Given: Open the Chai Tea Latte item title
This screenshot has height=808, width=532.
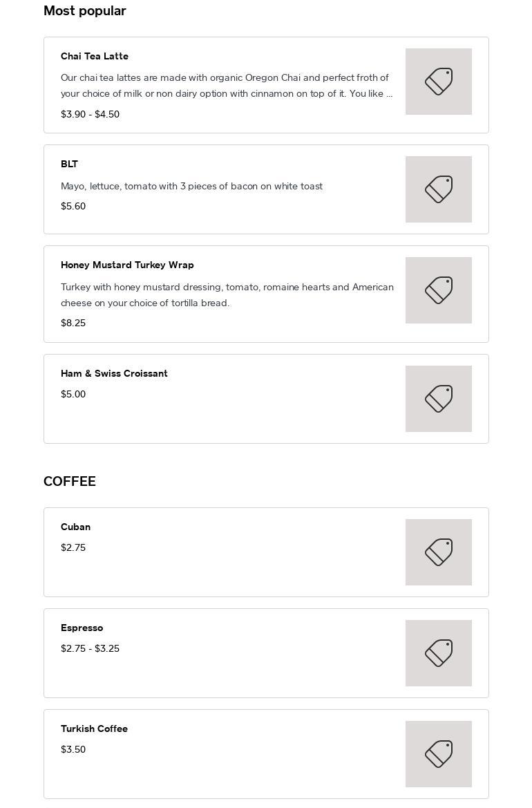Looking at the screenshot, I should point(95,56).
